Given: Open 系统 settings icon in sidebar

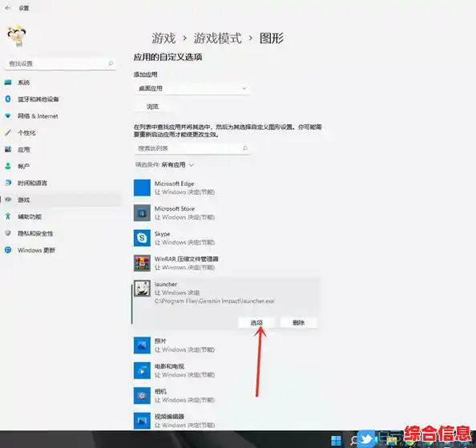Looking at the screenshot, I should (x=8, y=83).
